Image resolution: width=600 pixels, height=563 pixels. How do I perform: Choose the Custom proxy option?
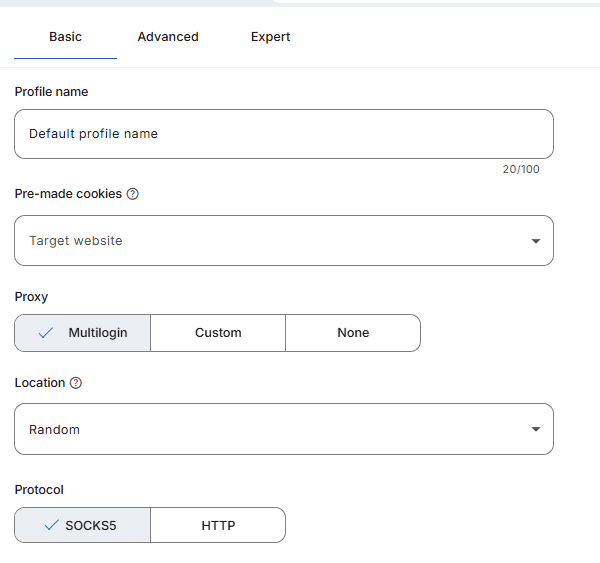click(218, 333)
